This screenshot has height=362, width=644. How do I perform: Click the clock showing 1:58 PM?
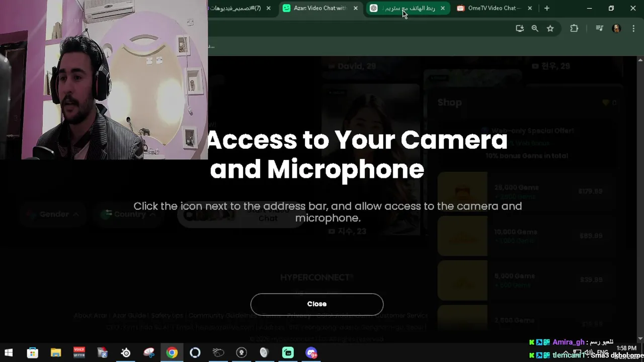pos(626,348)
